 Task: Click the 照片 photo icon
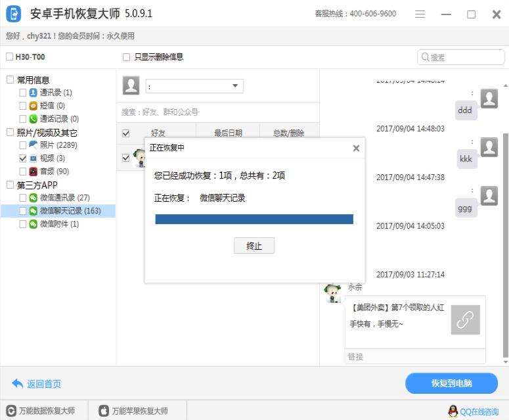[33, 145]
